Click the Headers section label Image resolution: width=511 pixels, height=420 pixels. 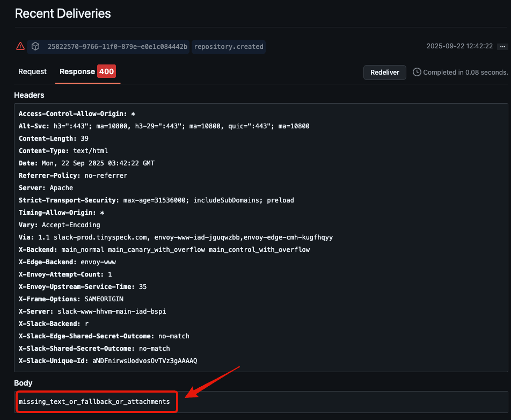pos(29,95)
